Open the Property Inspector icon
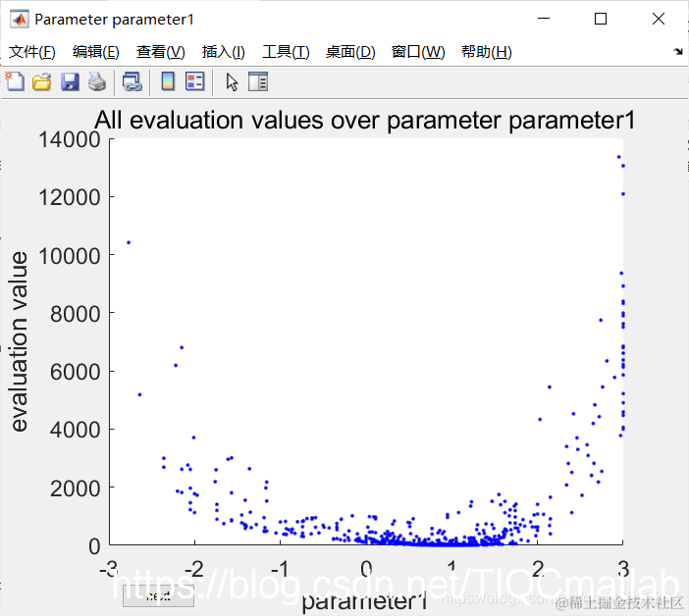Viewport: 689px width, 616px height. [258, 81]
